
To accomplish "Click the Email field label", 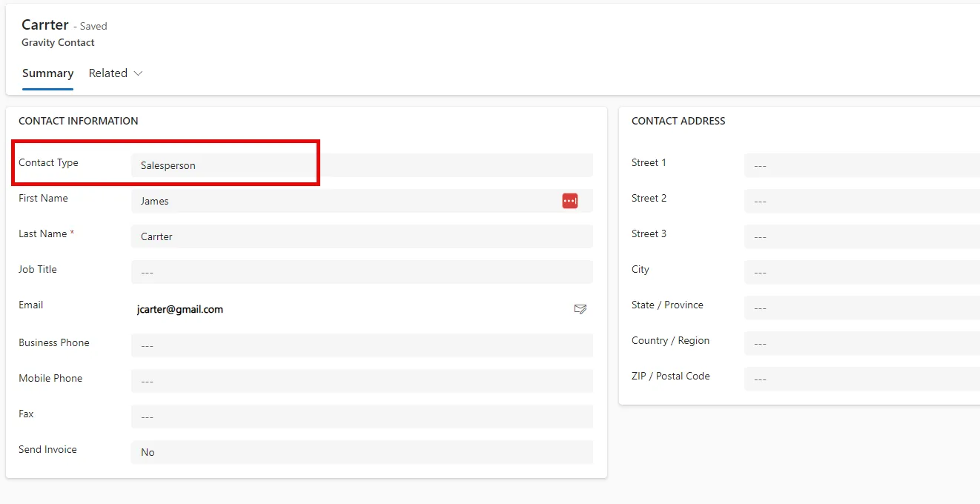I will pyautogui.click(x=31, y=305).
